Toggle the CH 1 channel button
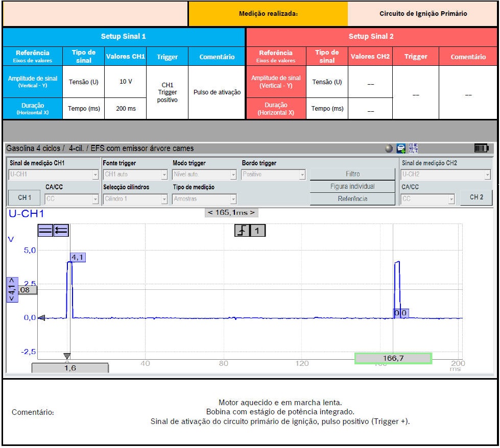 pyautogui.click(x=25, y=197)
